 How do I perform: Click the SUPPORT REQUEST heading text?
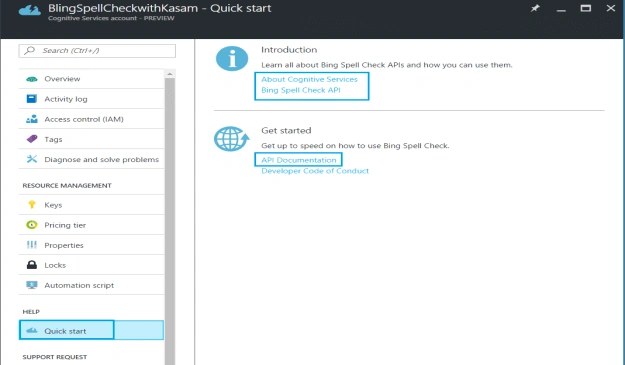click(x=55, y=357)
